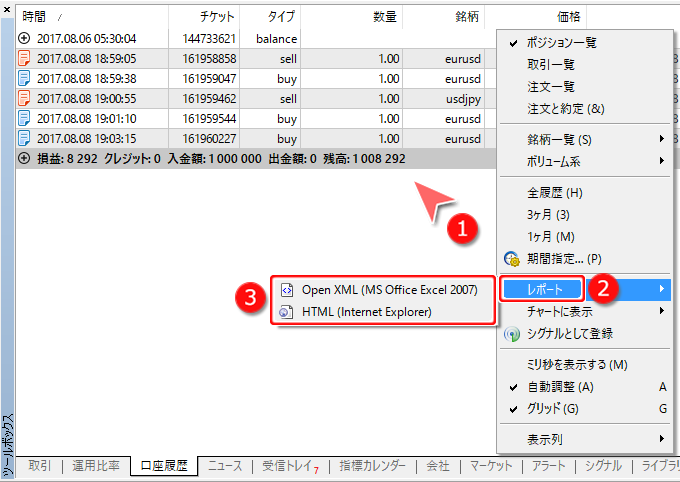The height and width of the screenshot is (482, 680).
Task: Enable ミリ秒を表示する (M)
Action: point(585,365)
